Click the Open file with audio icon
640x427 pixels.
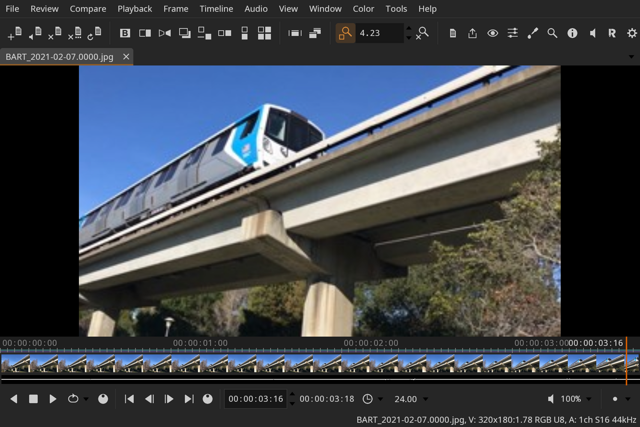click(35, 33)
